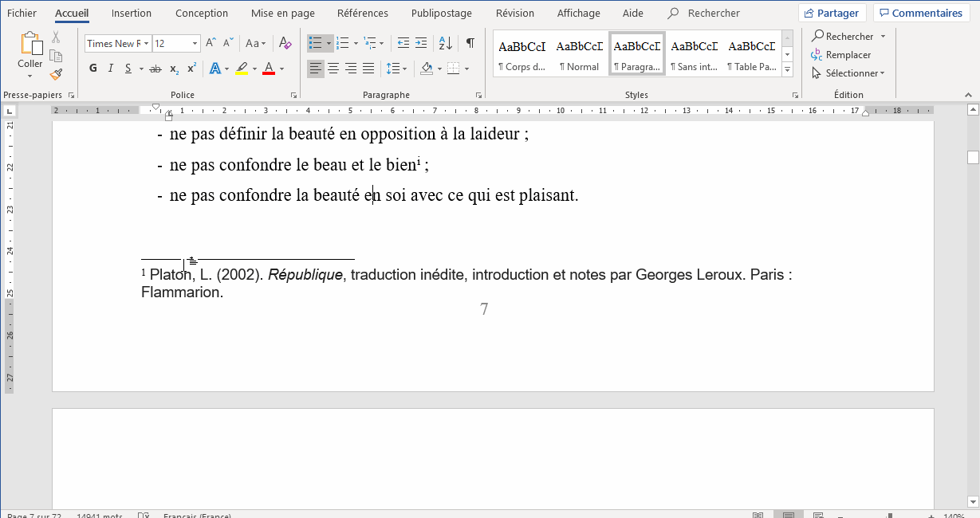Increase font size with the larger A
The image size is (980, 518).
(211, 43)
